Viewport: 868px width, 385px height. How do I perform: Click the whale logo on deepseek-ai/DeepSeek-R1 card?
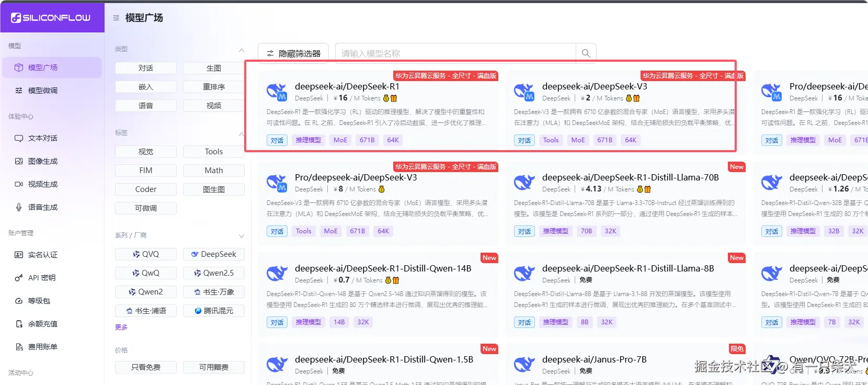pyautogui.click(x=277, y=92)
